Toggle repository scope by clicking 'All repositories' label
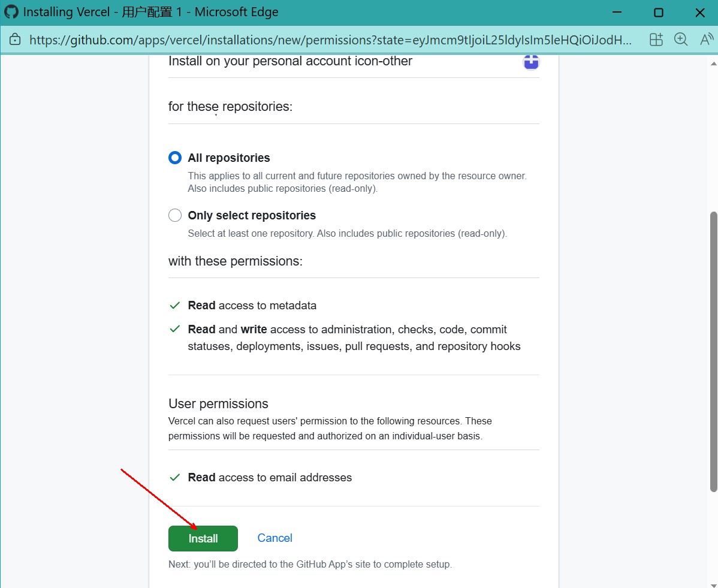The width and height of the screenshot is (718, 588). pyautogui.click(x=228, y=158)
